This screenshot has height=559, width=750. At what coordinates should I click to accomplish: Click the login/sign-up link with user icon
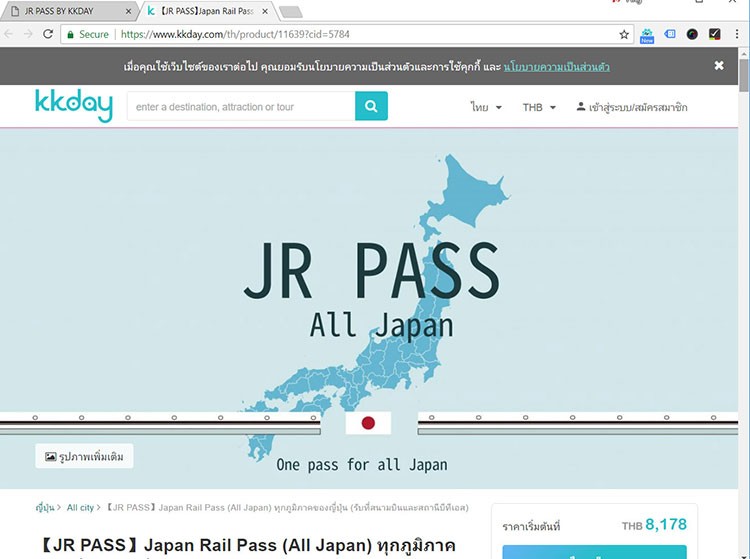[632, 107]
